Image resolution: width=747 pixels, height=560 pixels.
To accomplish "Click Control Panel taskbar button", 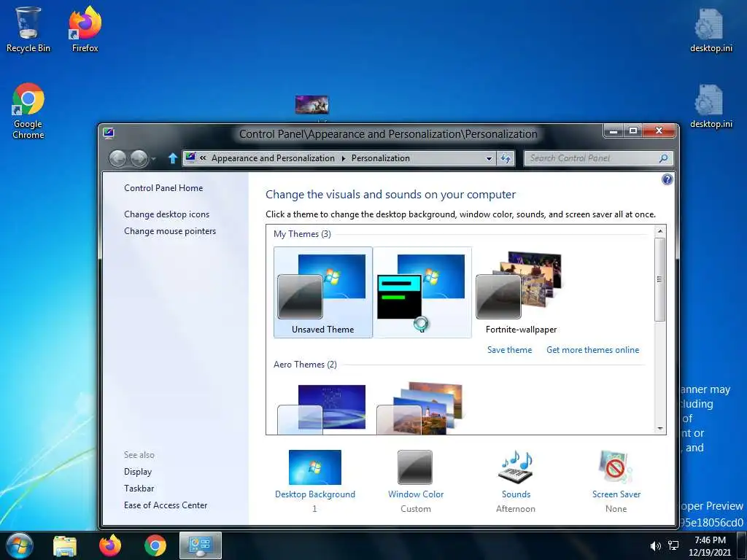I will (201, 545).
